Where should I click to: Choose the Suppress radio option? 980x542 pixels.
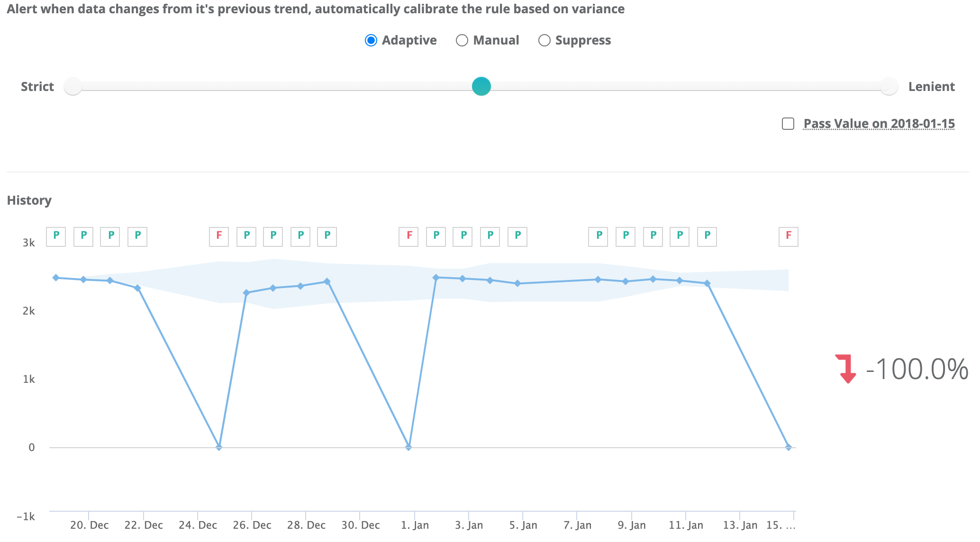pos(544,40)
